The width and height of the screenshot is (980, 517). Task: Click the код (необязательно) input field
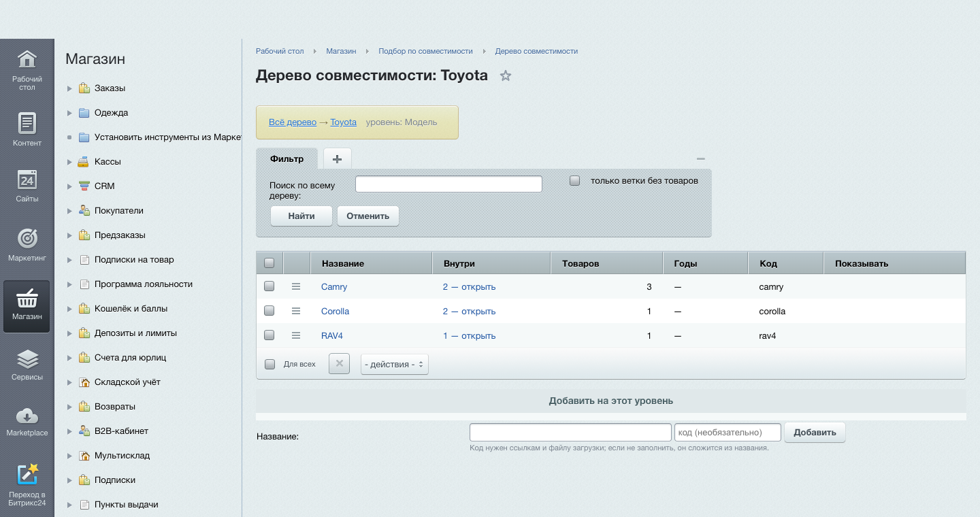click(x=728, y=432)
